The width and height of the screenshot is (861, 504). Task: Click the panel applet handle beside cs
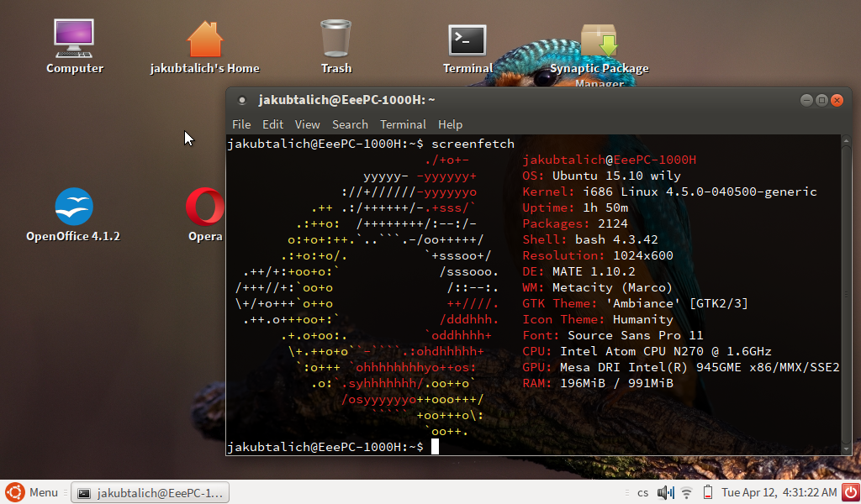pyautogui.click(x=627, y=492)
